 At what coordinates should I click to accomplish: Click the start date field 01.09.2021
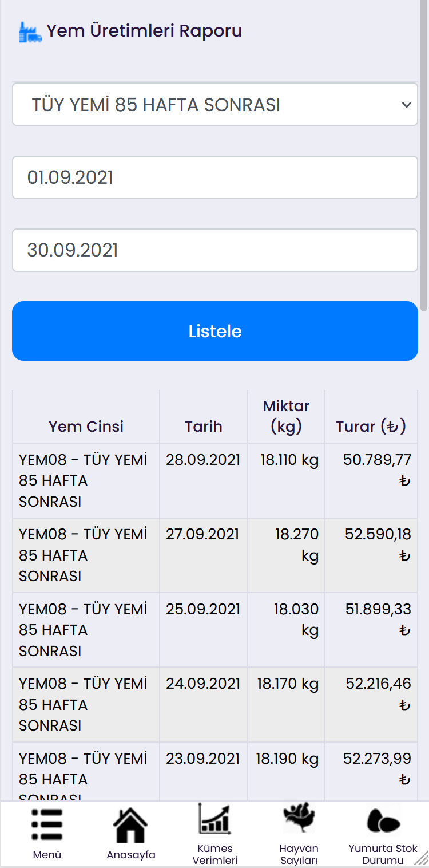[x=214, y=177]
